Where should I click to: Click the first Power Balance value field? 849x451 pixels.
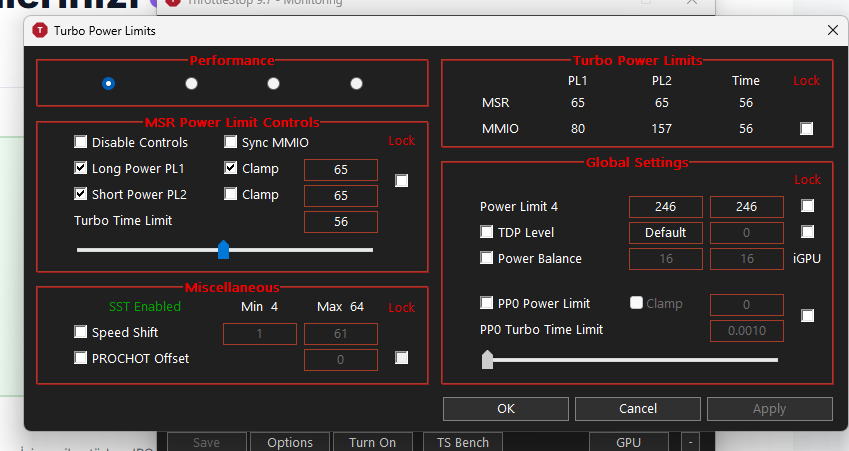pos(665,258)
